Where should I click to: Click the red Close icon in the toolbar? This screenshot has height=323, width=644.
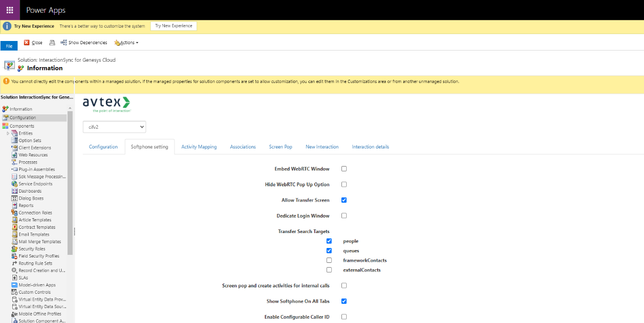(x=27, y=43)
